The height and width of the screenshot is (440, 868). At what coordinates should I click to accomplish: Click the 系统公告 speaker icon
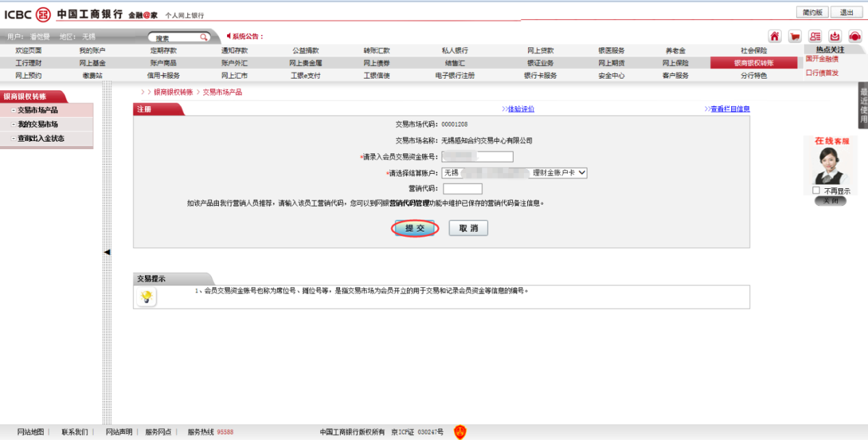coord(228,36)
